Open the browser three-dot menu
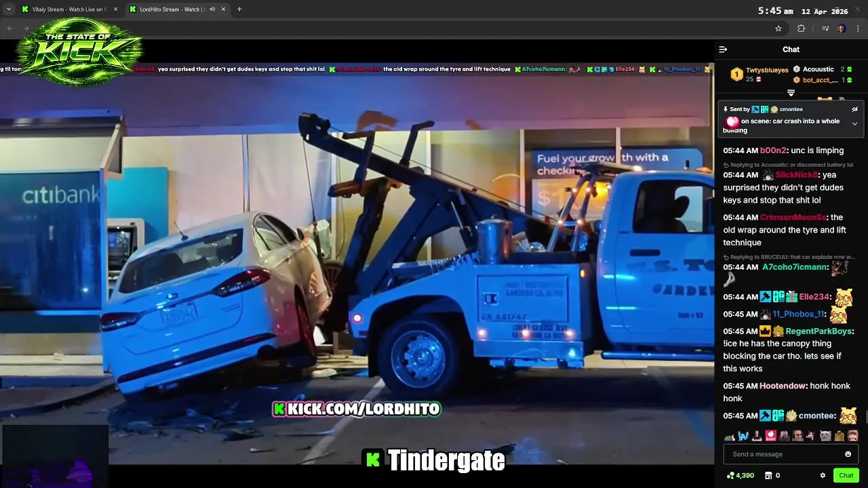 (x=858, y=28)
